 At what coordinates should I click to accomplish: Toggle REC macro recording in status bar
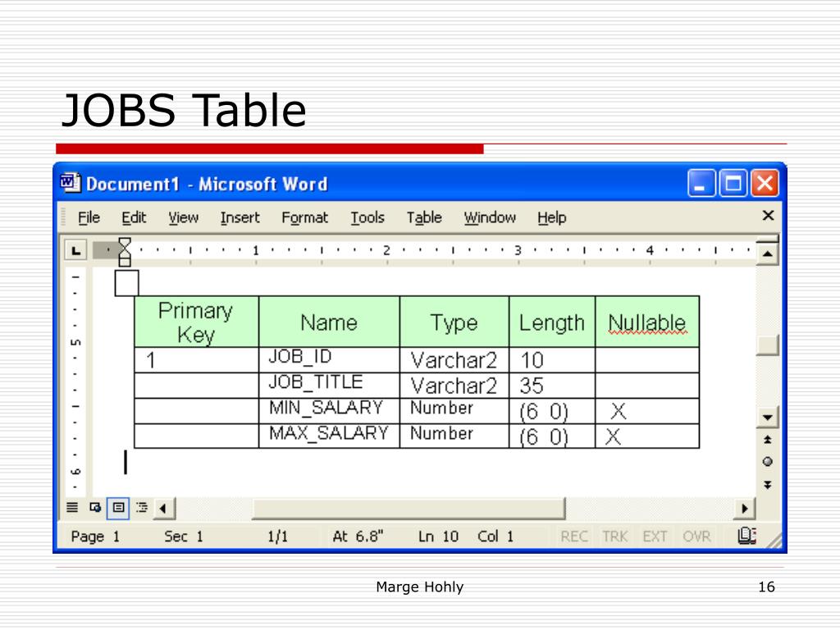click(x=573, y=536)
